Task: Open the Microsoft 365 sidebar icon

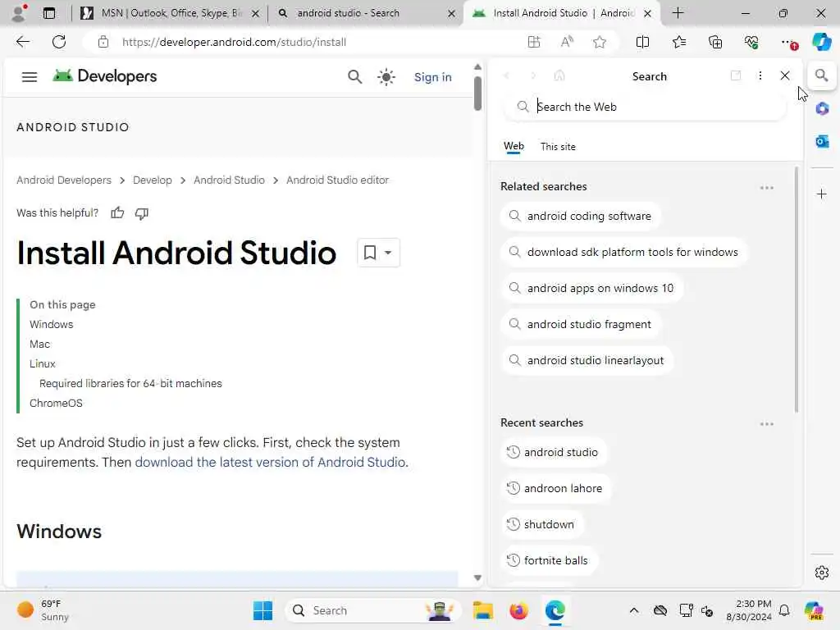Action: coord(822,109)
